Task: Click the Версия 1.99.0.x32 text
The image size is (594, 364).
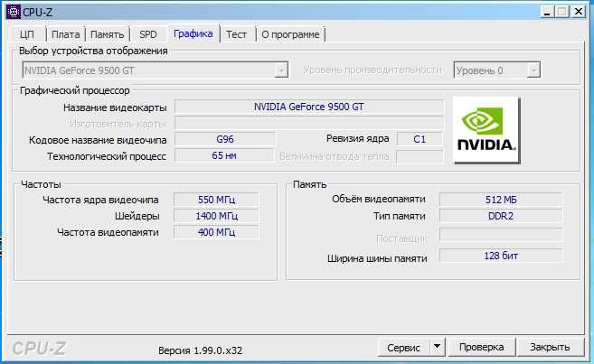Action: coord(200,350)
